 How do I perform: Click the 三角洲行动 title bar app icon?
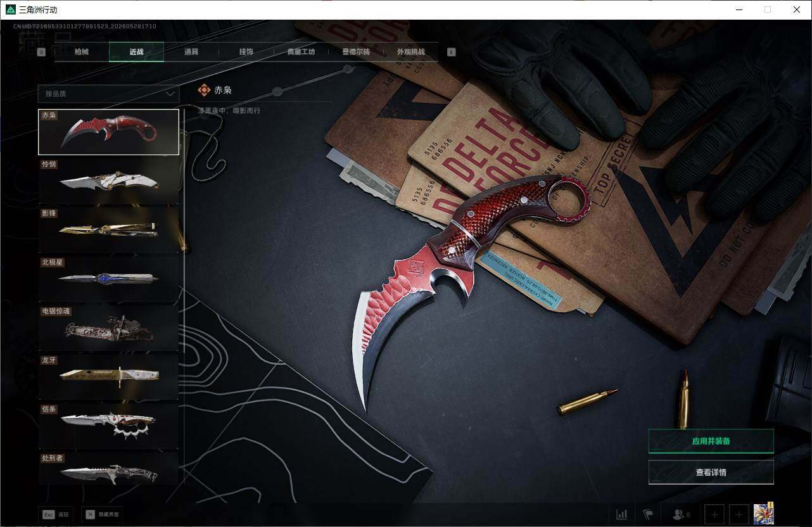click(x=10, y=10)
